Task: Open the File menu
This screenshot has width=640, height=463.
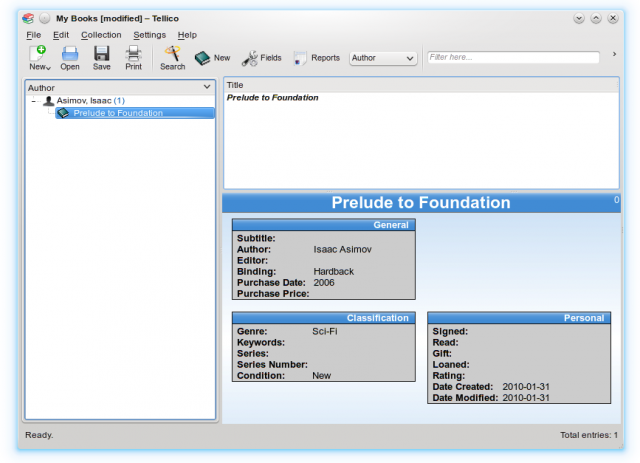Action: (34, 35)
